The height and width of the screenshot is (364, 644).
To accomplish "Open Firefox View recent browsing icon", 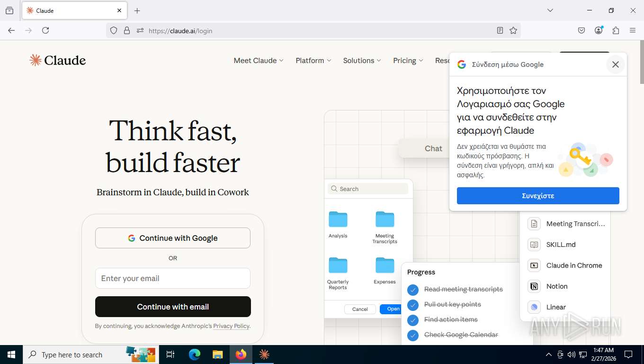I will [9, 10].
